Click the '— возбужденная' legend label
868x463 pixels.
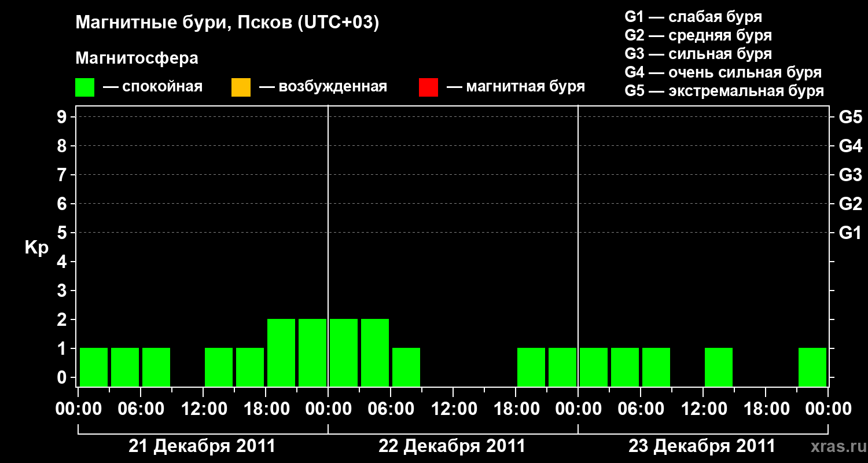pos(323,87)
